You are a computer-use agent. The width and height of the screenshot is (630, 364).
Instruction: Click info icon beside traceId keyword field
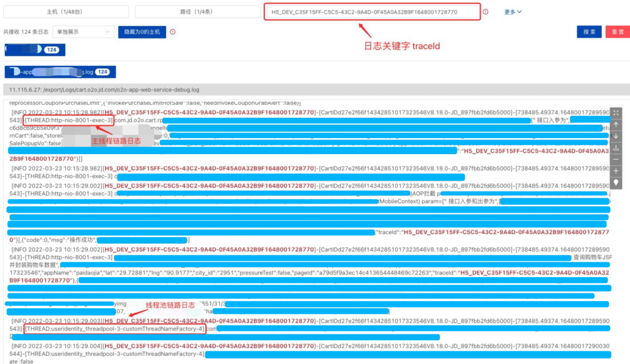click(x=485, y=12)
